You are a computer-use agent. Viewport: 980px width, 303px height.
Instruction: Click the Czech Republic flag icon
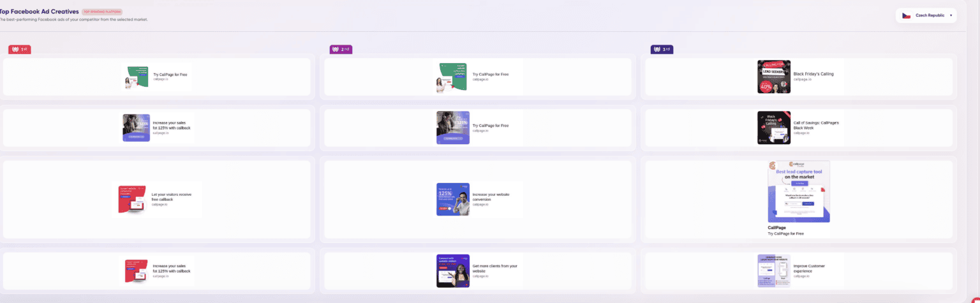906,15
